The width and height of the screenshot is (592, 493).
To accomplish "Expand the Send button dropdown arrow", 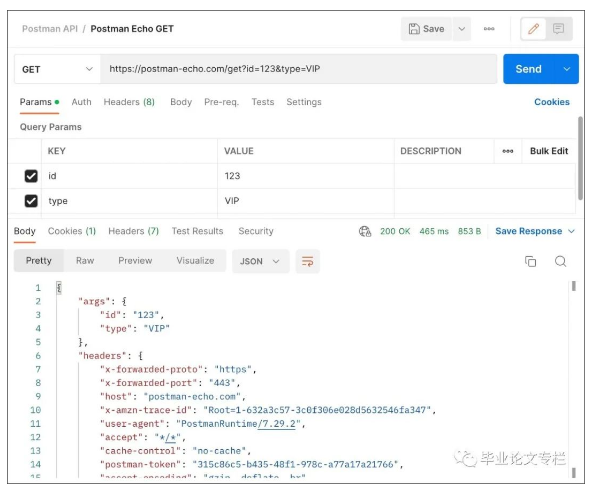I will point(566,69).
